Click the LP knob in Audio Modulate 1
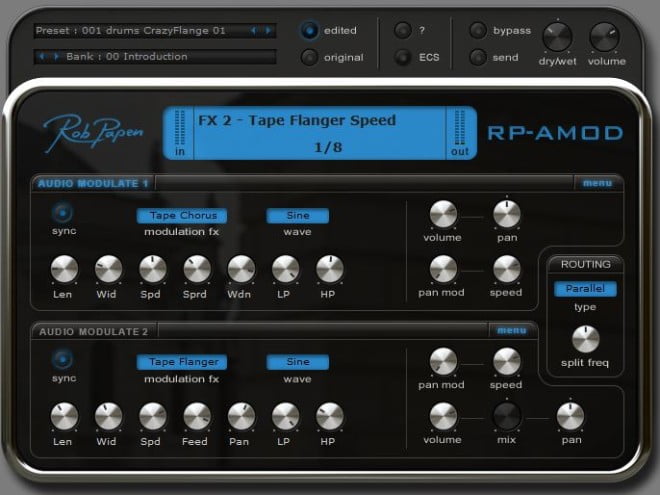This screenshot has height=495, width=660. 286,269
